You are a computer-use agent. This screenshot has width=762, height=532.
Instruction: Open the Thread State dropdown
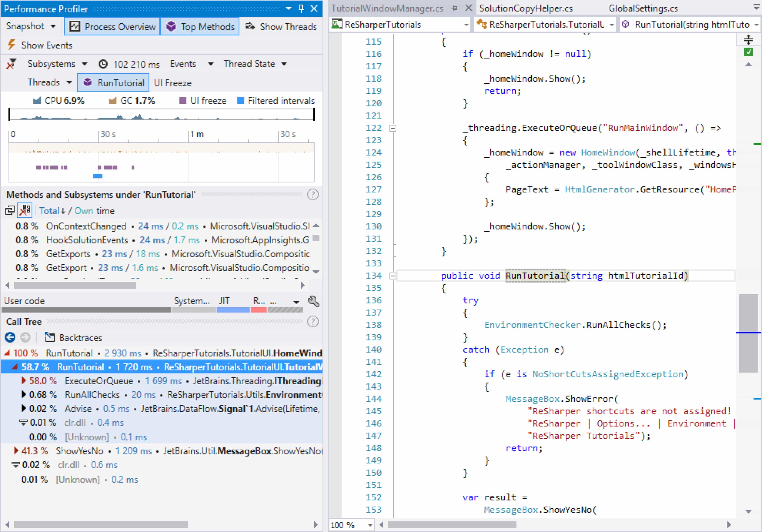pos(256,64)
